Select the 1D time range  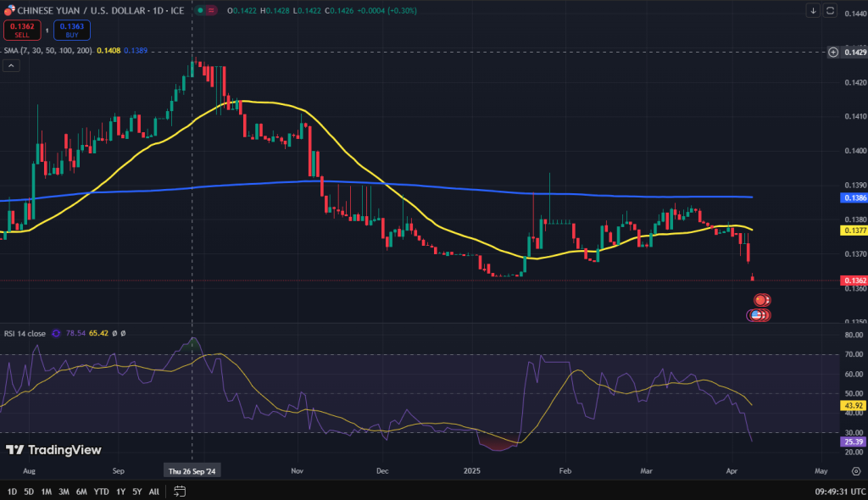point(12,492)
